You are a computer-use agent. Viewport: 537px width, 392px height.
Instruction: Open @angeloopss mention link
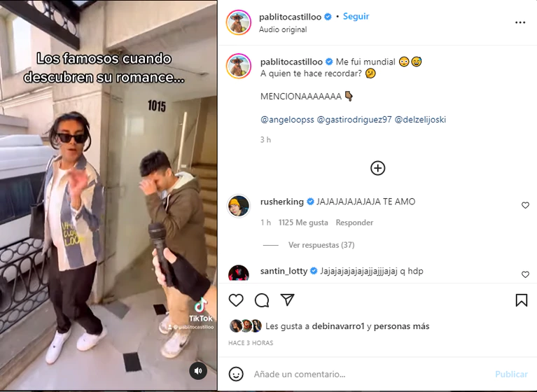pos(287,120)
